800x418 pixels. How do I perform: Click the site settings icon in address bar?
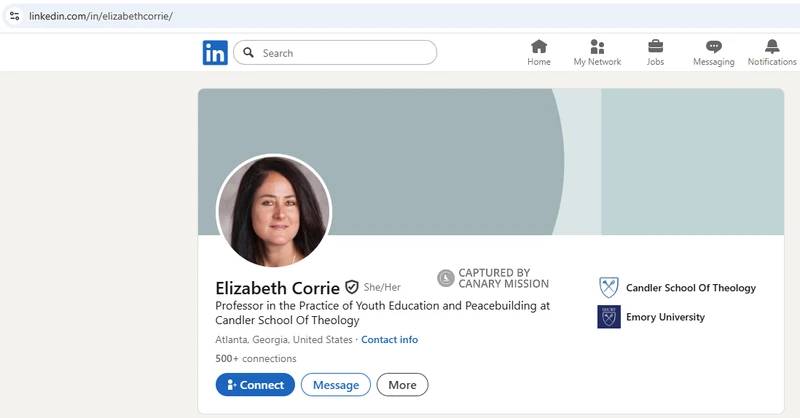[x=14, y=16]
